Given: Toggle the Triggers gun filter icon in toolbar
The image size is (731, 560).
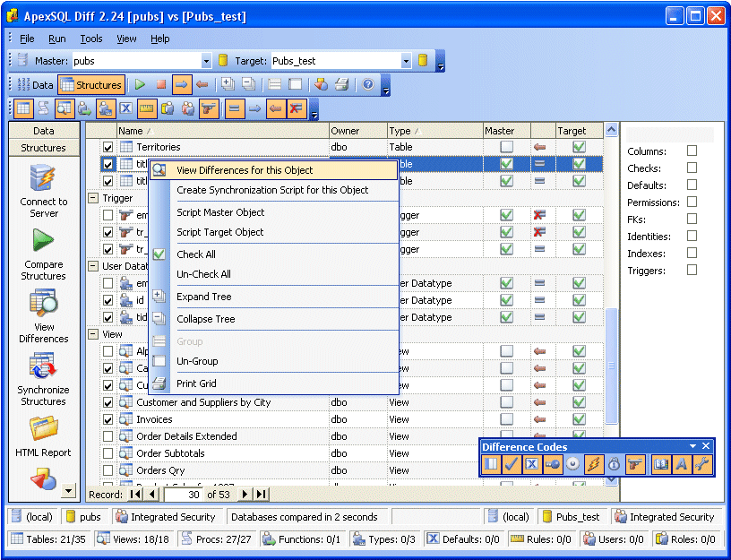Looking at the screenshot, I should pyautogui.click(x=209, y=109).
